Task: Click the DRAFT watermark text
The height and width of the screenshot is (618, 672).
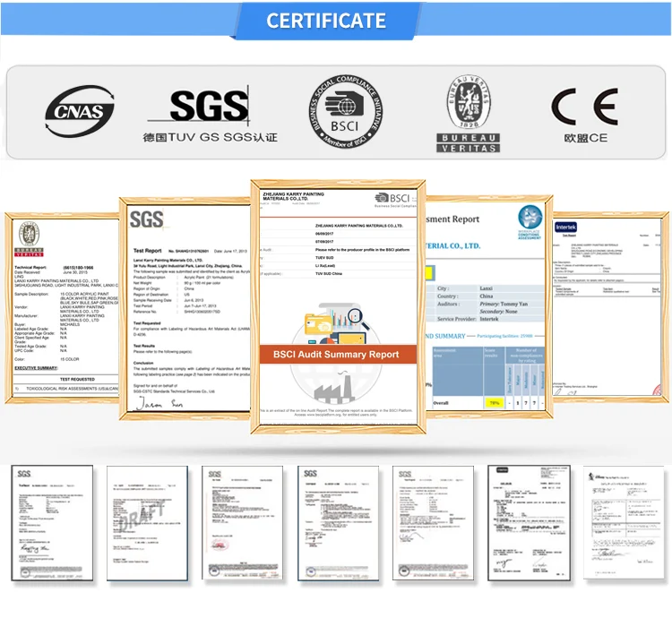Action: [142, 518]
